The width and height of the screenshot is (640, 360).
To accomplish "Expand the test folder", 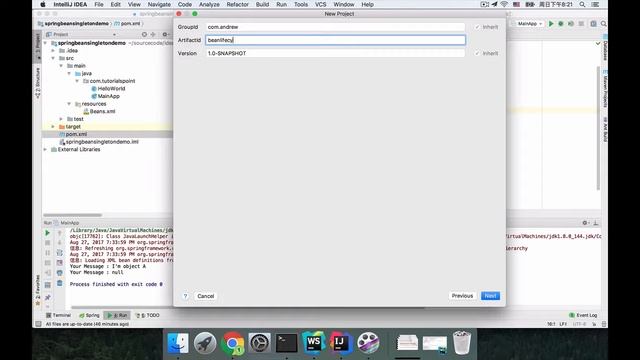I will [61, 119].
